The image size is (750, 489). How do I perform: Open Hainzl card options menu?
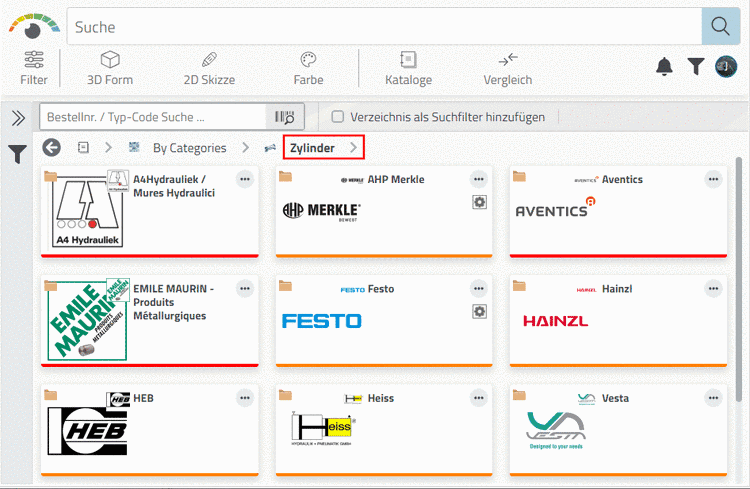pyautogui.click(x=714, y=289)
